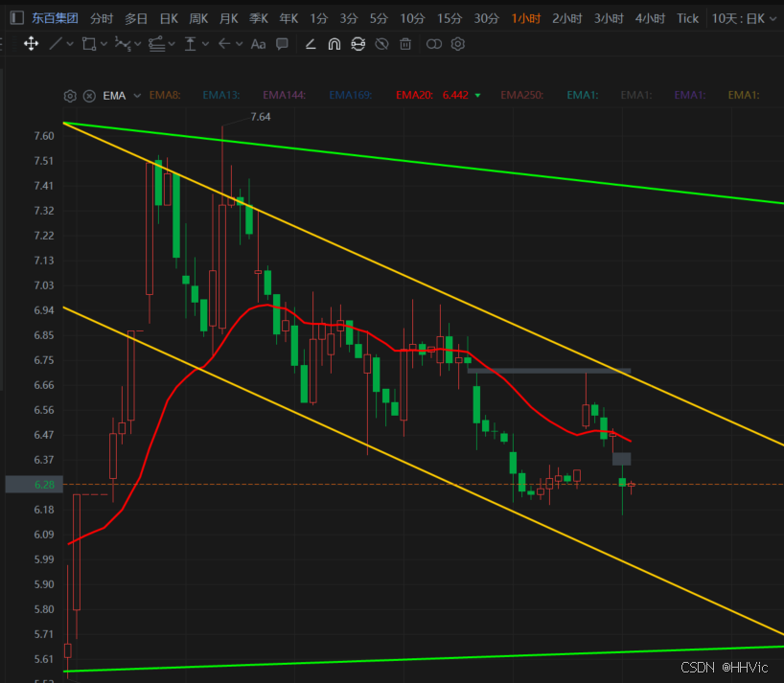This screenshot has height=683, width=784.
Task: Select the 2小时 timeframe
Action: point(567,19)
